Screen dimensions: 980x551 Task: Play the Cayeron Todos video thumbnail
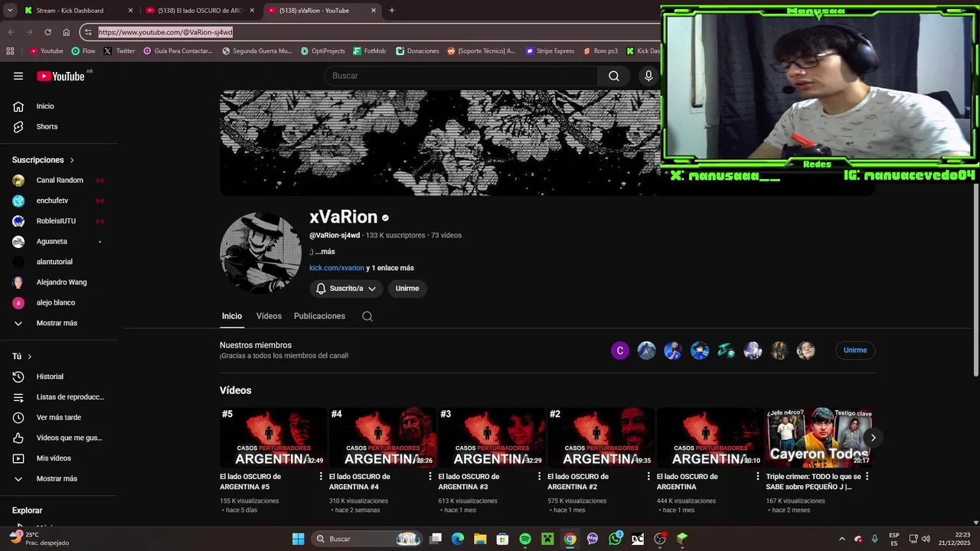818,437
